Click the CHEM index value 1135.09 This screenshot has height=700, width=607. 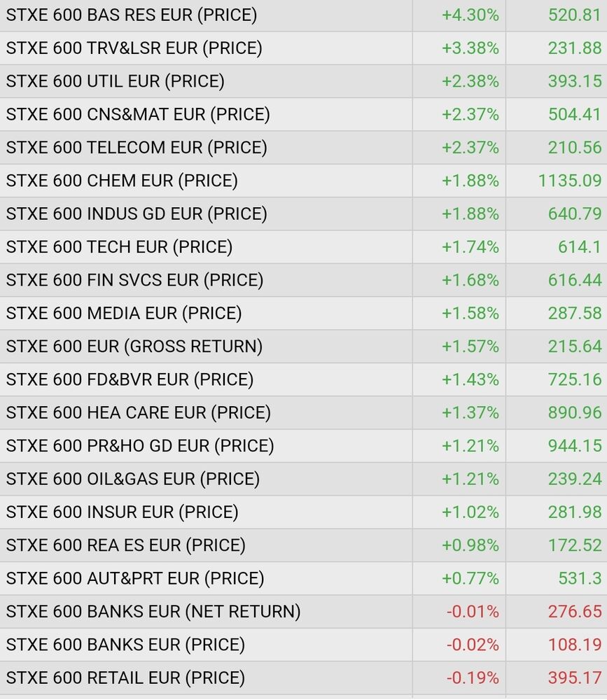click(570, 181)
